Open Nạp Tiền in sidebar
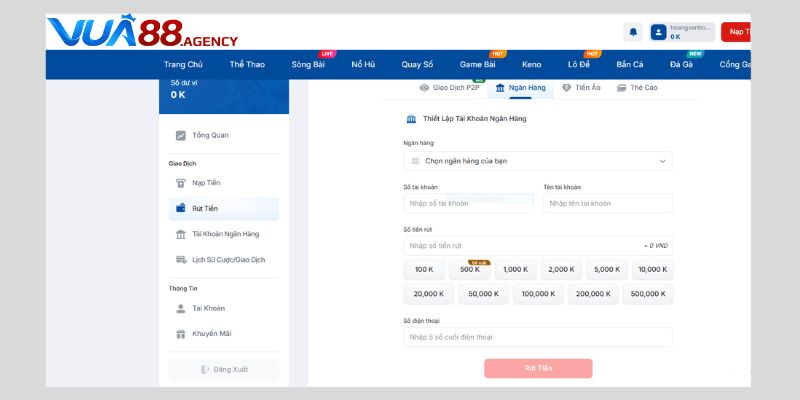Viewport: 800px width, 400px height. pos(206,183)
